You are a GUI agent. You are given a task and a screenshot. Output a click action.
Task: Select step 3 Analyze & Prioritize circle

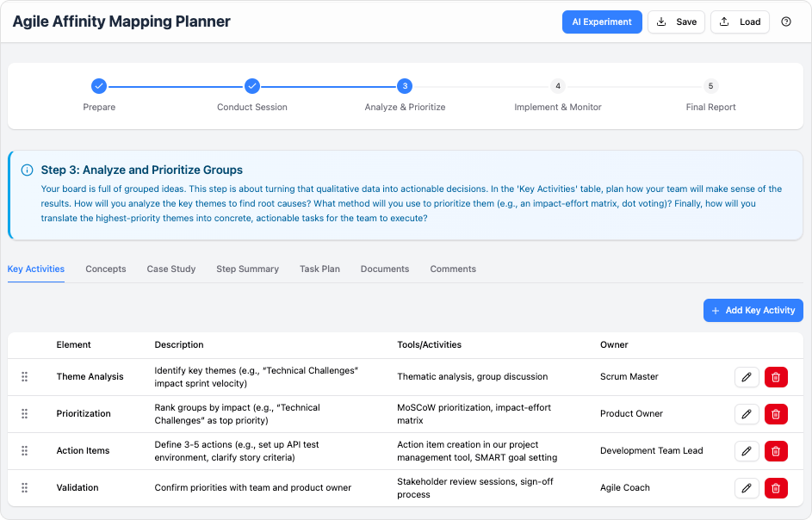(x=405, y=86)
